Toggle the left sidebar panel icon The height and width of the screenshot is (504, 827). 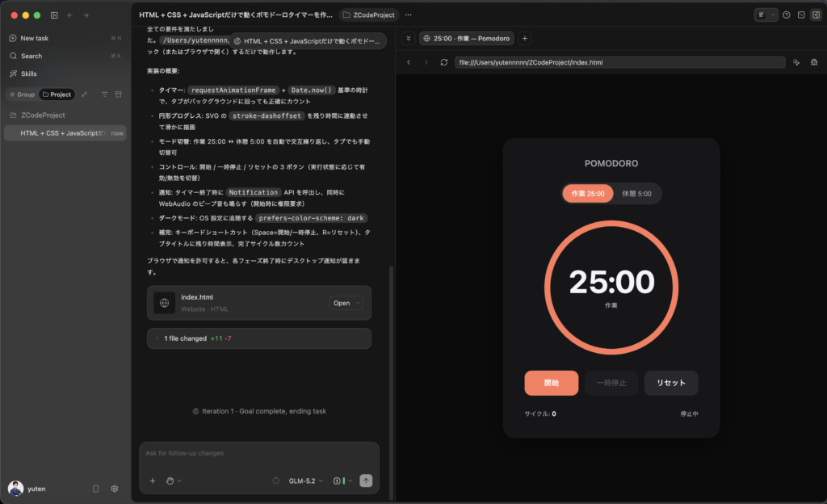54,15
